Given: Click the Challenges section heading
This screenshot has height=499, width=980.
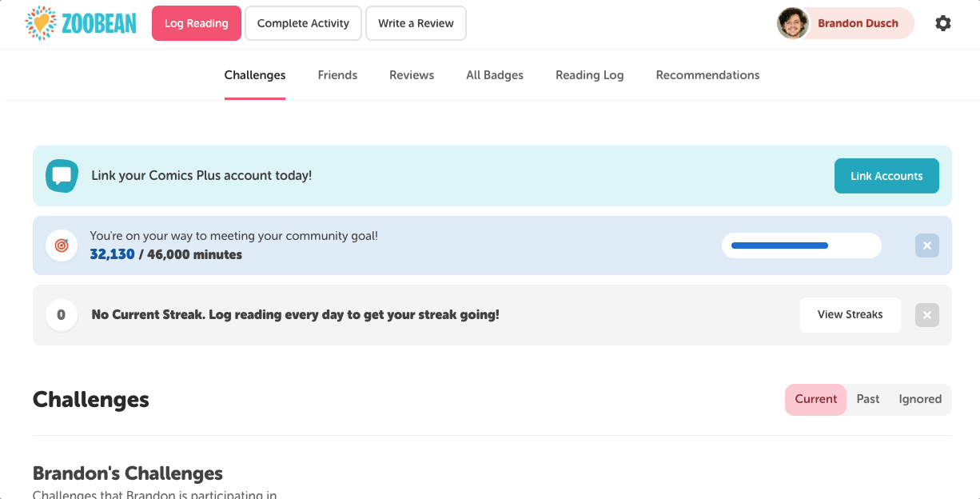Looking at the screenshot, I should coord(91,399).
